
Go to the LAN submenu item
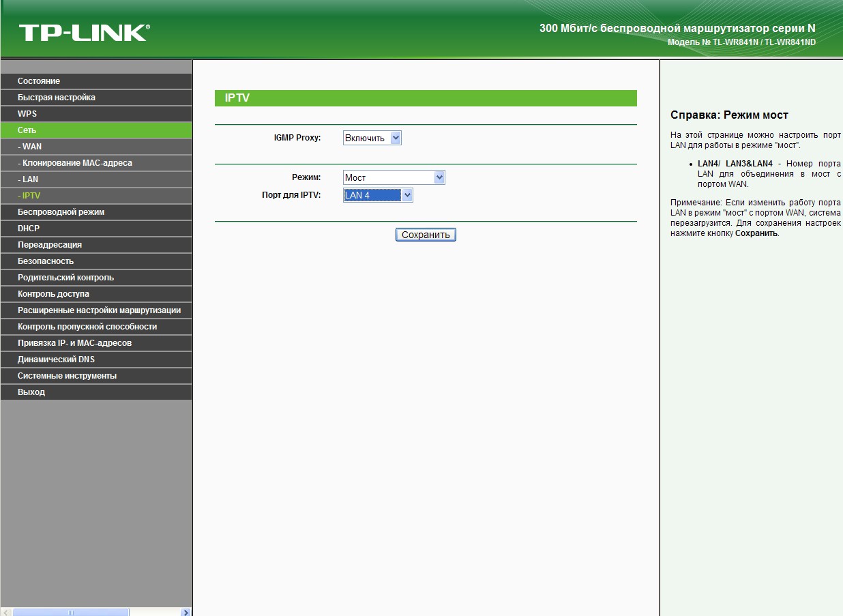pyautogui.click(x=95, y=179)
